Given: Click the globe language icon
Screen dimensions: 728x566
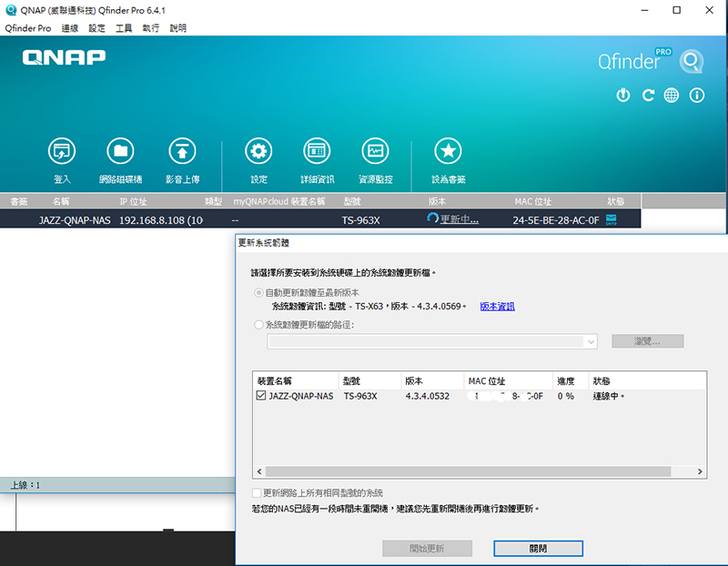Looking at the screenshot, I should [x=672, y=95].
